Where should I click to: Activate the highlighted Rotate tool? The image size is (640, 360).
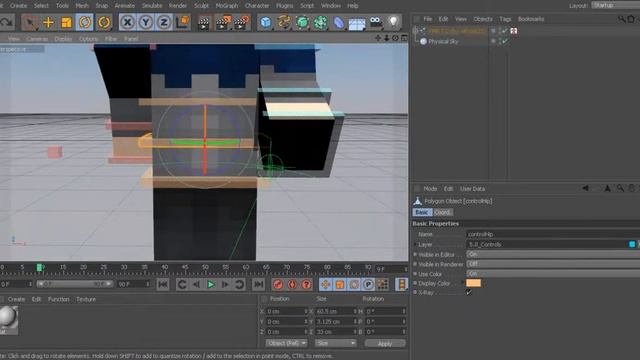tap(84, 22)
